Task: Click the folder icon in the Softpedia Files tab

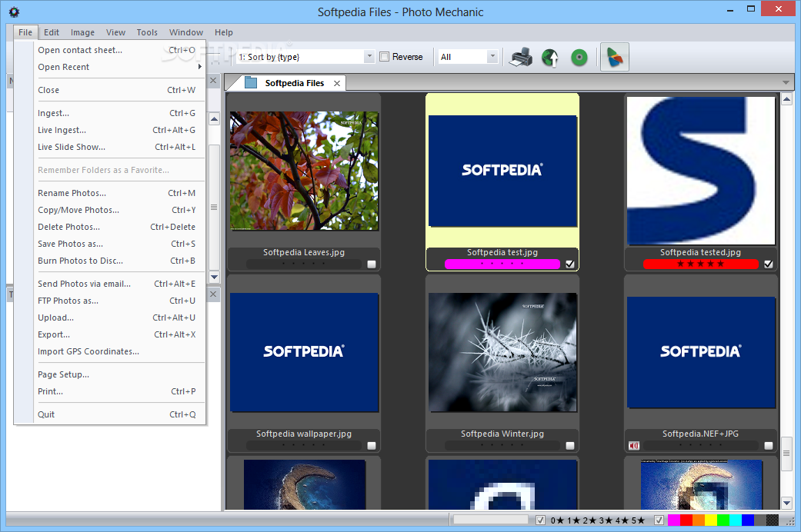Action: coord(251,83)
